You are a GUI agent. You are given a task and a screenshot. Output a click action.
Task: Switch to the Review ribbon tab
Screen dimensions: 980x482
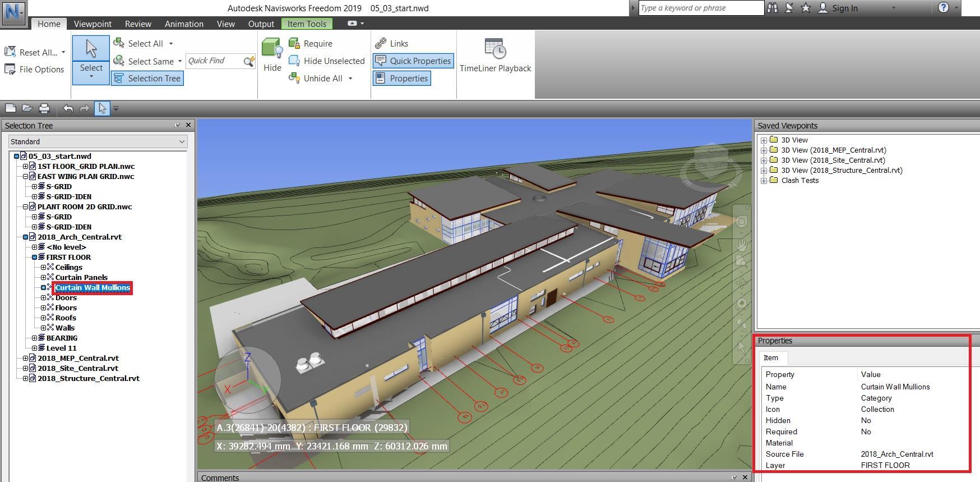138,24
